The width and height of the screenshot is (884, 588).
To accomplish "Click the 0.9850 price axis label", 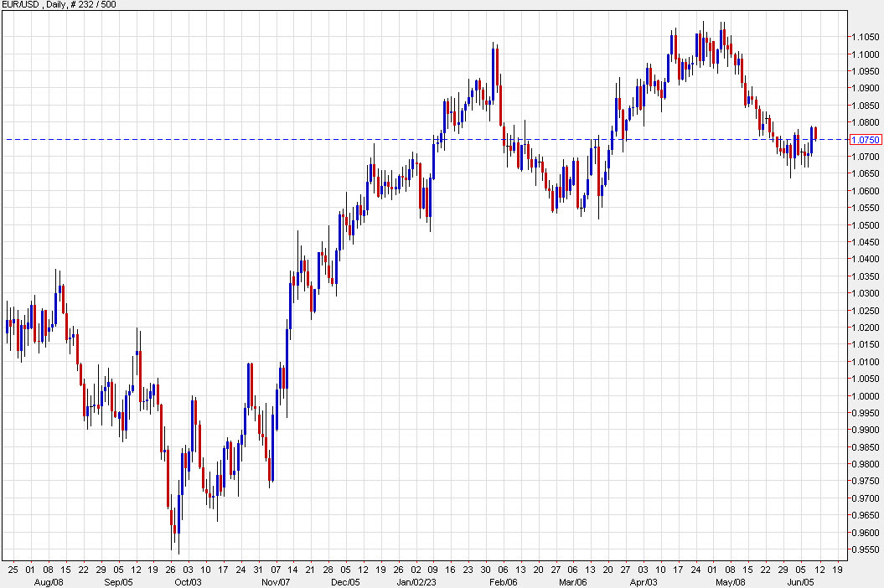I will coord(866,447).
